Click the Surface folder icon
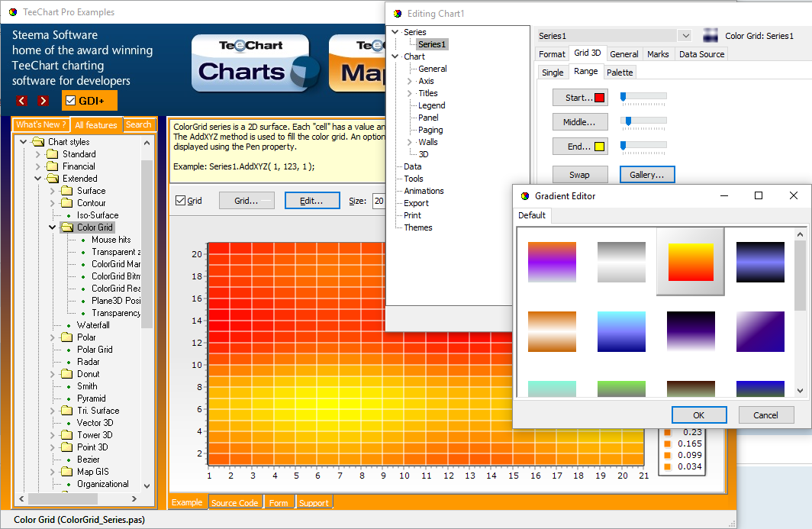Image resolution: width=812 pixels, height=529 pixels. (x=67, y=191)
